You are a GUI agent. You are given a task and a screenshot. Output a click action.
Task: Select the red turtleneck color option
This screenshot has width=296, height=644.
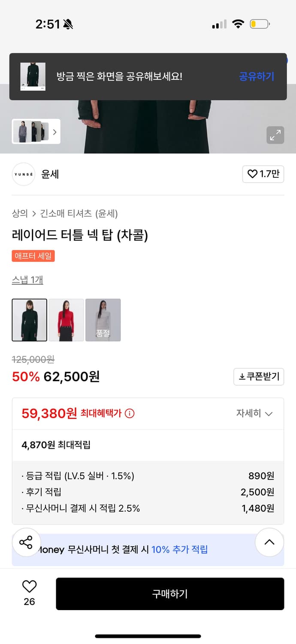click(66, 320)
